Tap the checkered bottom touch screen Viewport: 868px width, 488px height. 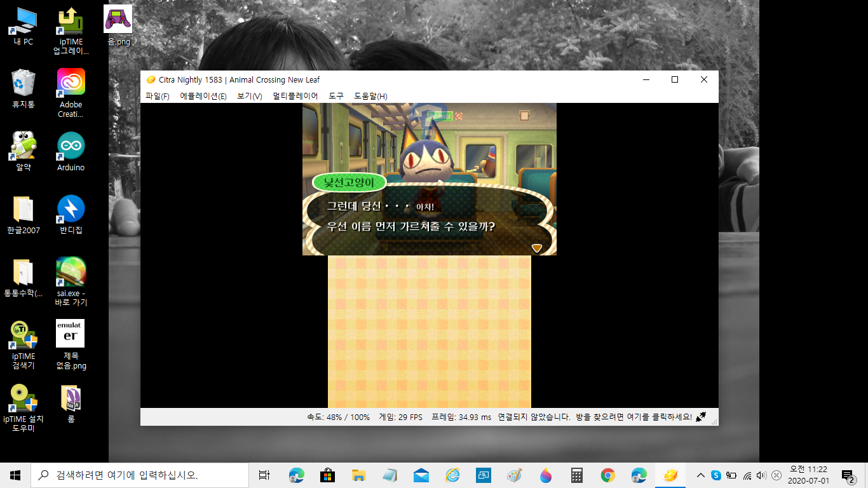tap(430, 332)
